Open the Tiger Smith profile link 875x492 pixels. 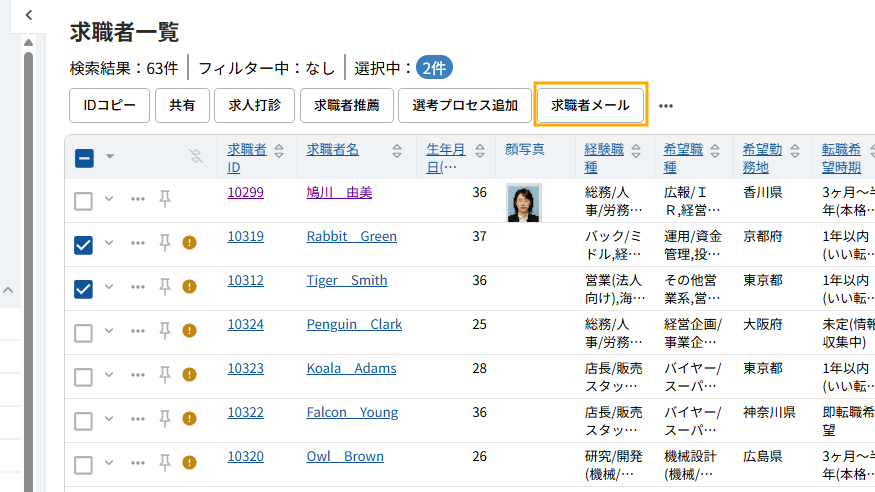346,280
